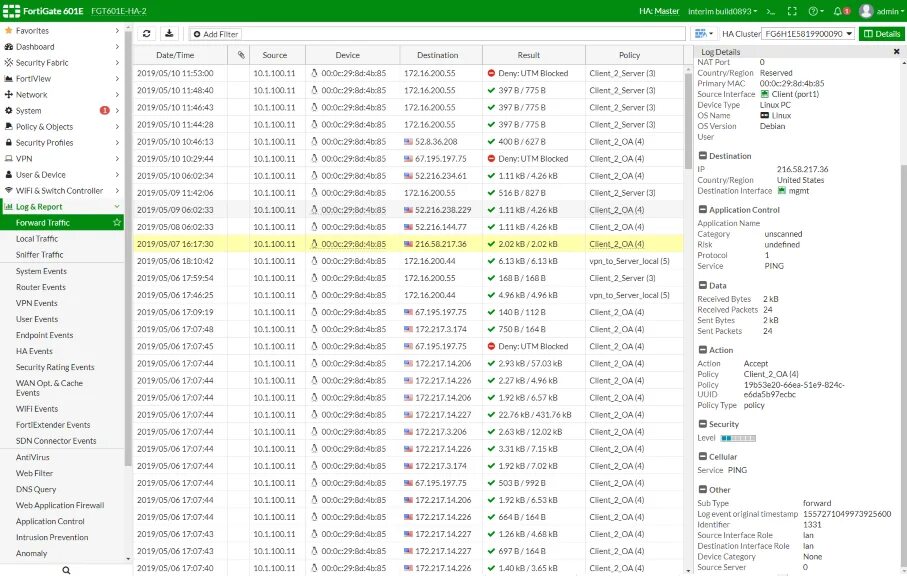Open Sniffer Traffic log page
The width and height of the screenshot is (907, 576).
click(x=39, y=254)
